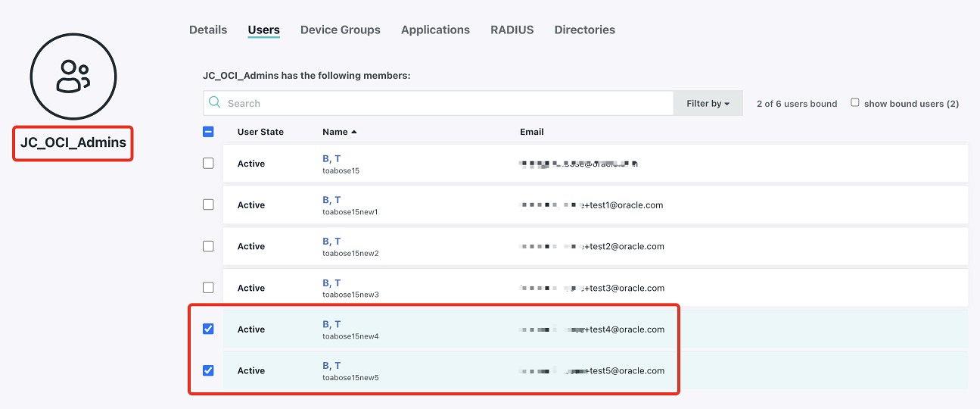Viewport: 980px width, 409px height.
Task: Open B, T user link for toabose15new1
Action: point(331,200)
